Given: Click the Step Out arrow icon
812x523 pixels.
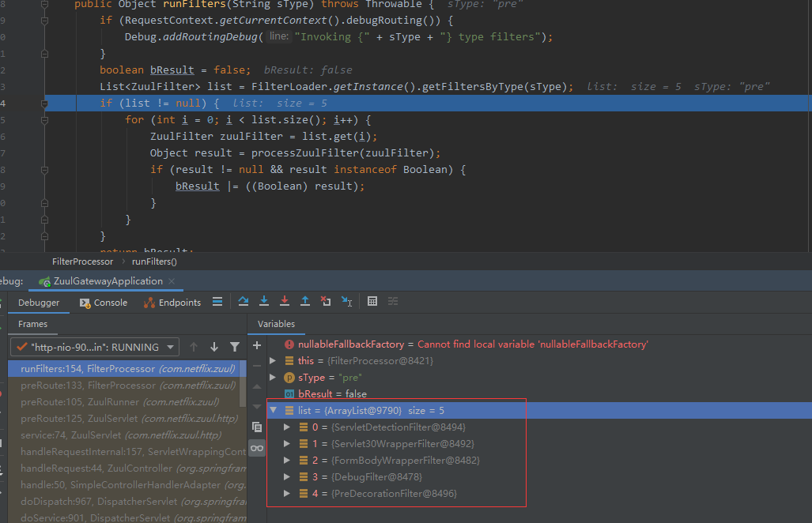Looking at the screenshot, I should pyautogui.click(x=305, y=302).
